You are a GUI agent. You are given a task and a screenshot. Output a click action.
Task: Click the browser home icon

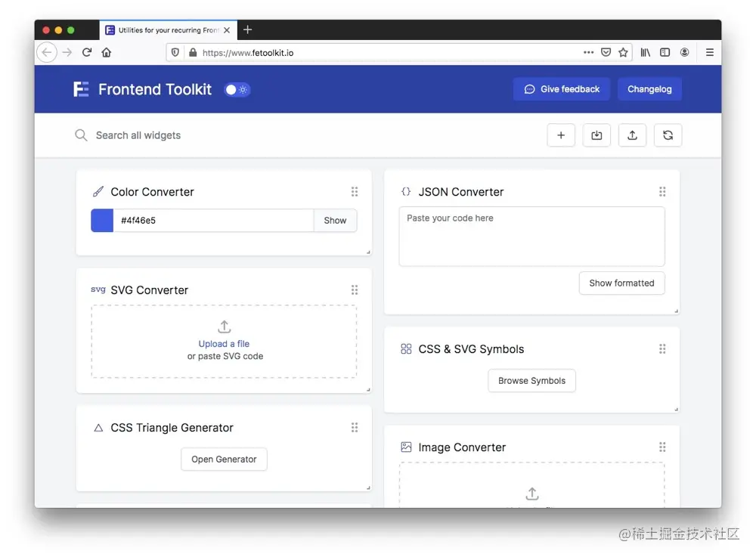[x=107, y=52]
